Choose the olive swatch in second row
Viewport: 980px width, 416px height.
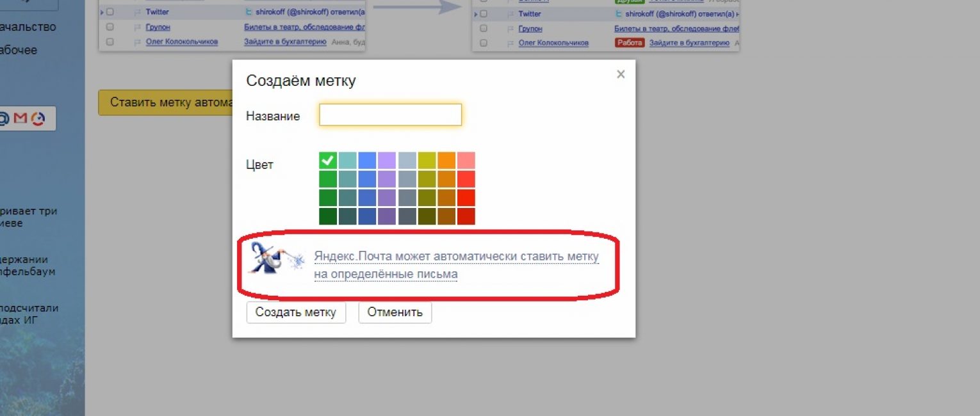427,179
